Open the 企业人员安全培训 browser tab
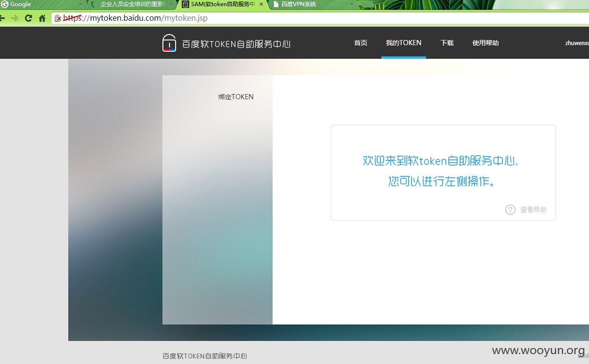This screenshot has width=589, height=364. tap(132, 4)
